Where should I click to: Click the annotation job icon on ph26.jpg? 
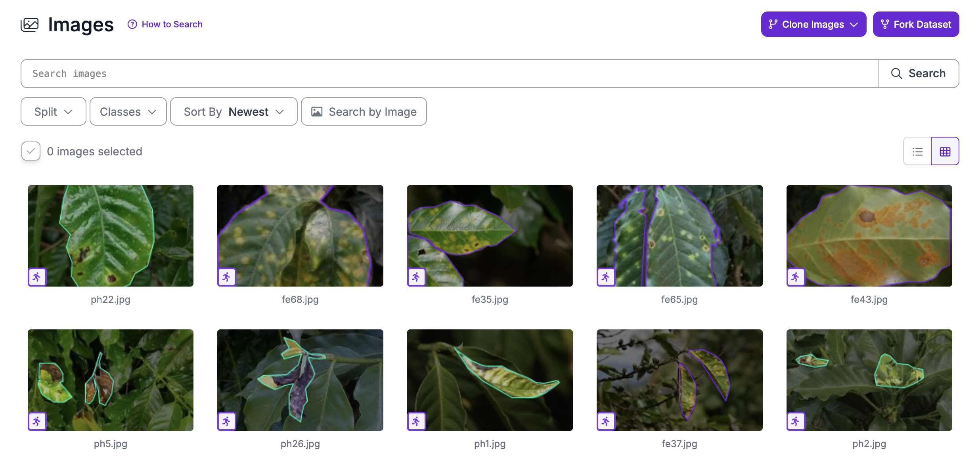coord(226,421)
